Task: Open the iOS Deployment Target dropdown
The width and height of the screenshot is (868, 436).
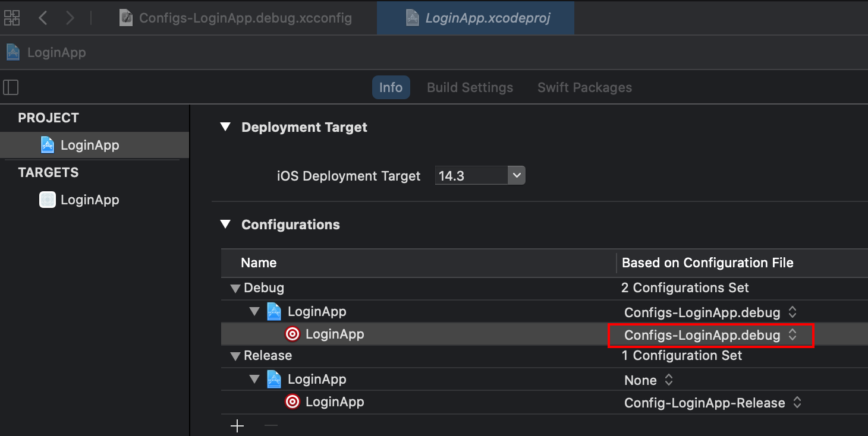Action: [517, 176]
